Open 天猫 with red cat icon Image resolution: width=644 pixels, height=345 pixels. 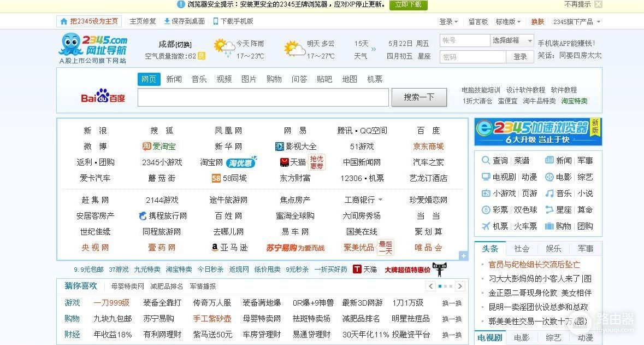(293, 162)
